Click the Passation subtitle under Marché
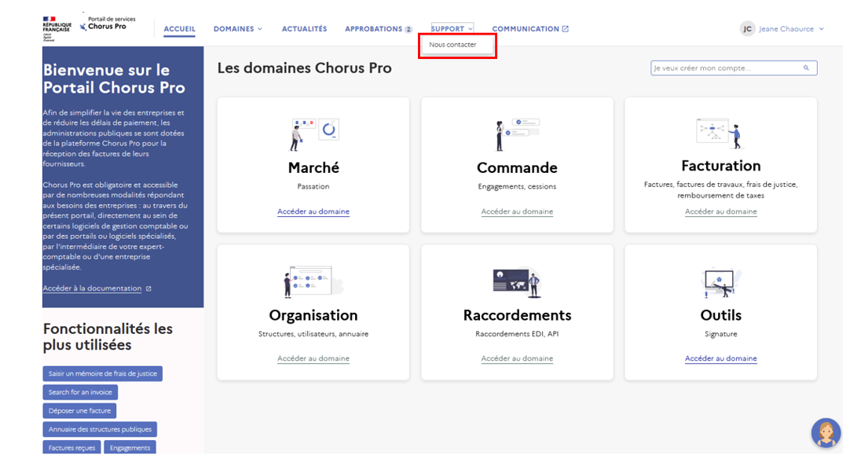The height and width of the screenshot is (466, 868). pos(313,187)
